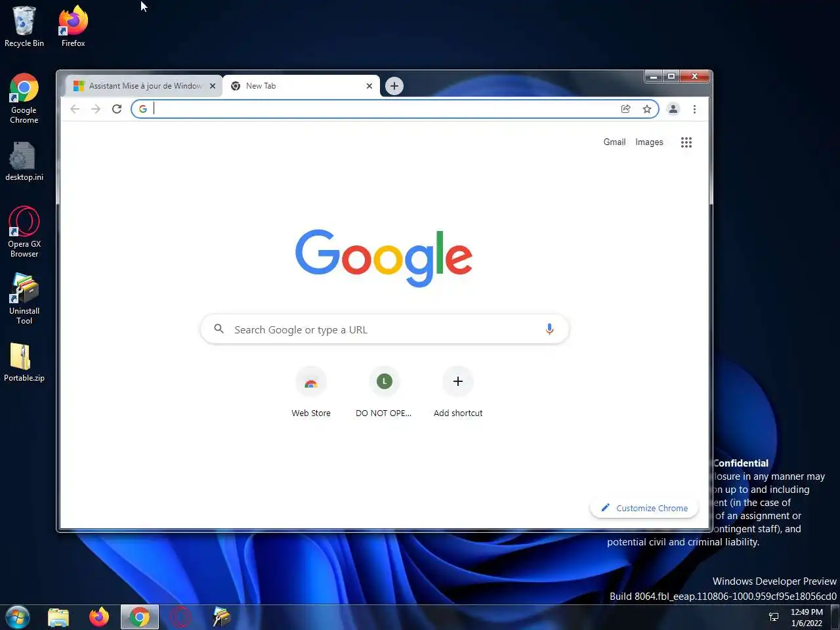
Task: Reload the current page
Action: 117,109
